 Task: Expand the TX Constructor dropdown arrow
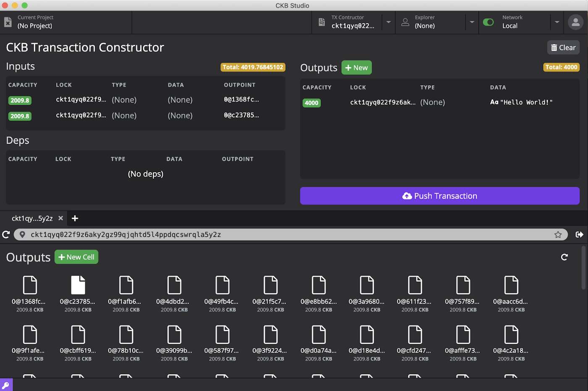[388, 22]
